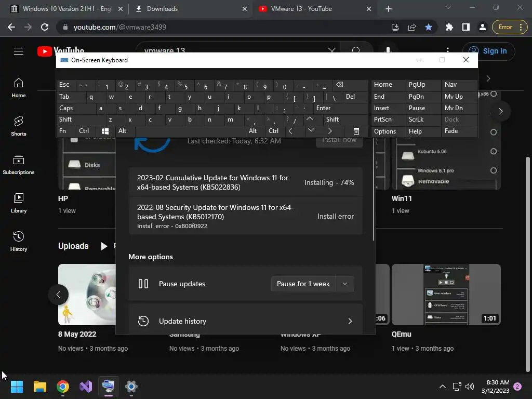Screen dimensions: 532x399
Task: Play all Uploads with play button
Action: tap(104, 246)
